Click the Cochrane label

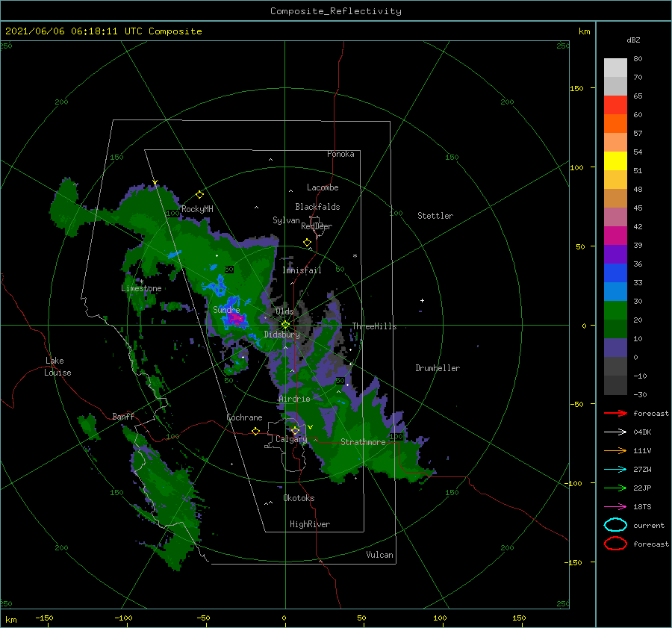tap(244, 417)
